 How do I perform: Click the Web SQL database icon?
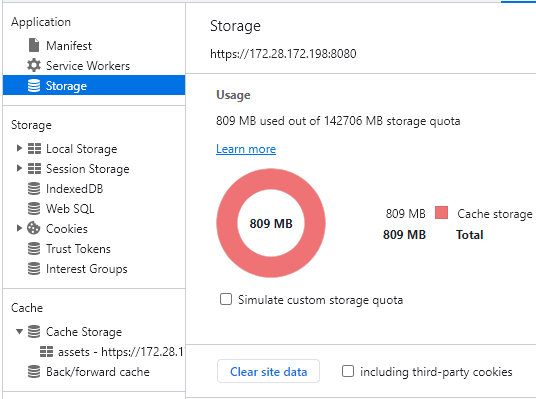34,208
